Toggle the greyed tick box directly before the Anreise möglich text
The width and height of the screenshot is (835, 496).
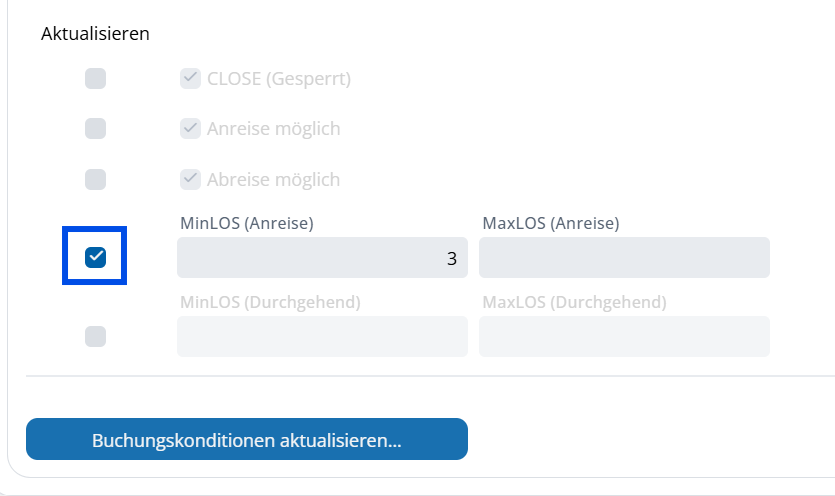[x=190, y=128]
